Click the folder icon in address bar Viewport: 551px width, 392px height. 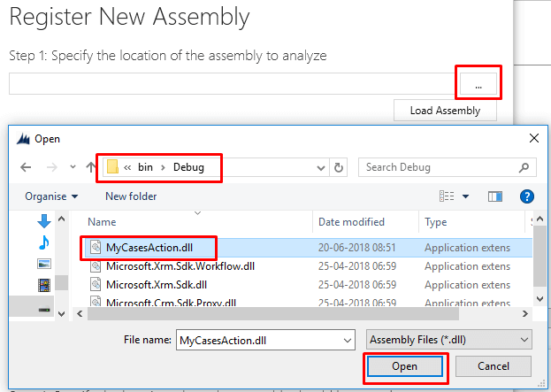pyautogui.click(x=112, y=167)
